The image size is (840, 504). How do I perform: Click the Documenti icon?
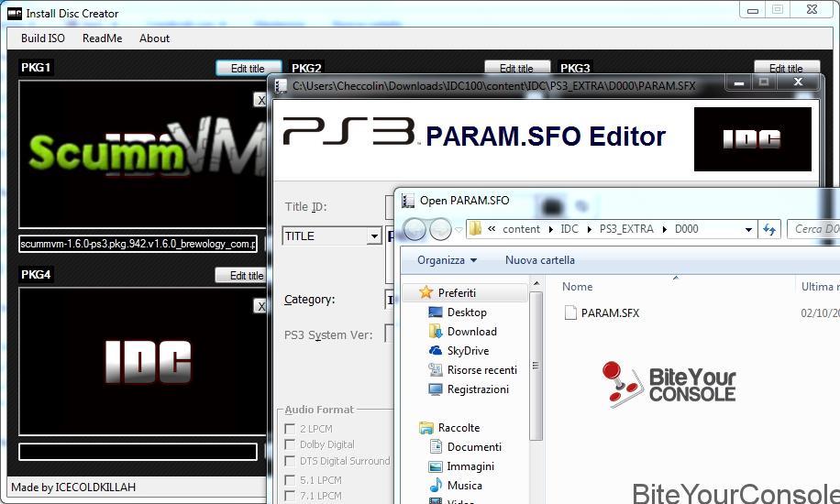(x=436, y=446)
